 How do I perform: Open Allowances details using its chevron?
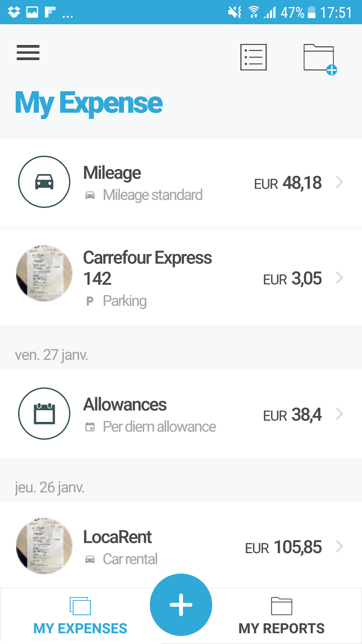click(340, 414)
